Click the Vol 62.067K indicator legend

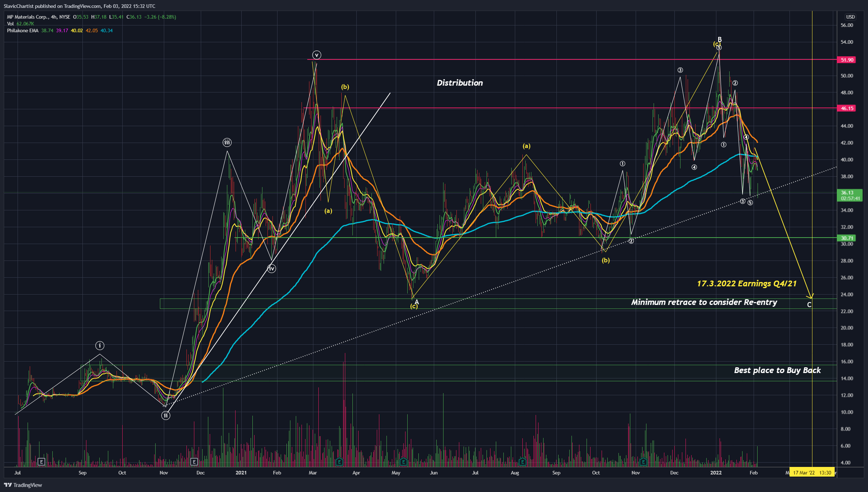pyautogui.click(x=20, y=24)
